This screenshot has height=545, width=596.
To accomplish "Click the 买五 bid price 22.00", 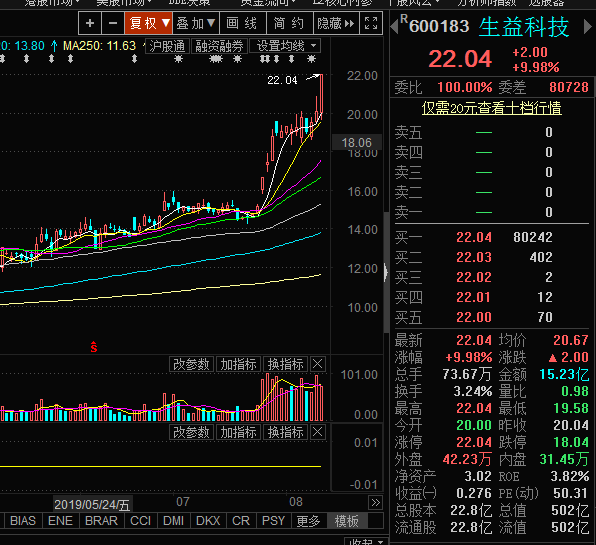I will coord(474,317).
